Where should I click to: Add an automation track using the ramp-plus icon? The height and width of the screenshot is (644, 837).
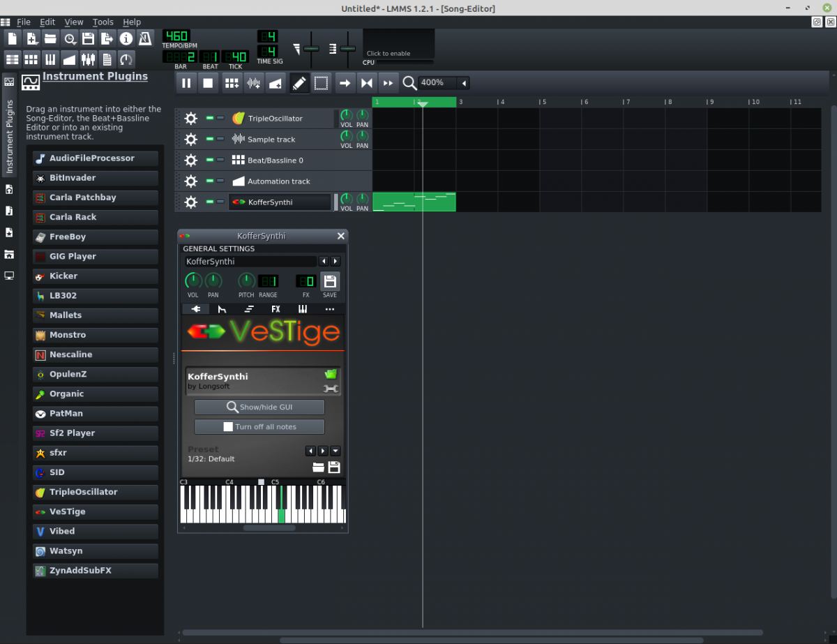[x=275, y=83]
